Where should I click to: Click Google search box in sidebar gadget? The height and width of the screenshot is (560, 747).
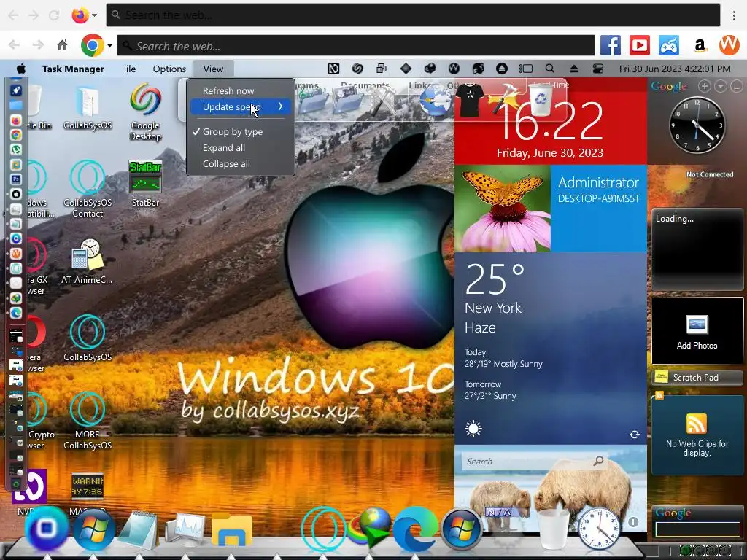pyautogui.click(x=697, y=529)
